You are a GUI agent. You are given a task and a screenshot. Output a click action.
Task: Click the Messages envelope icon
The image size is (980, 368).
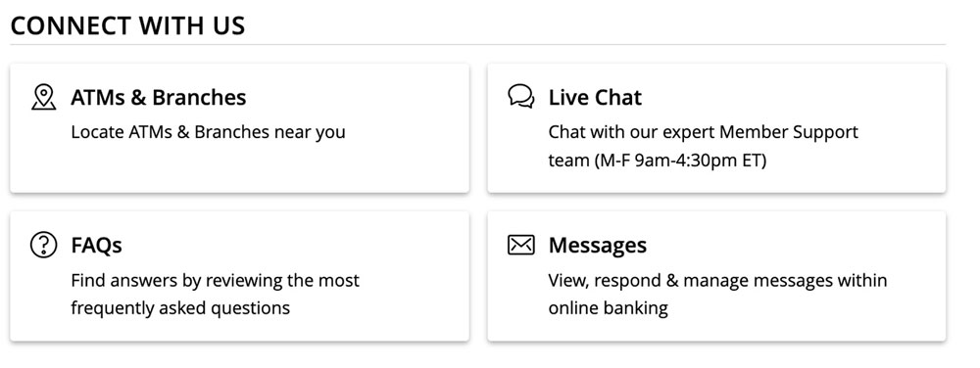tap(520, 245)
